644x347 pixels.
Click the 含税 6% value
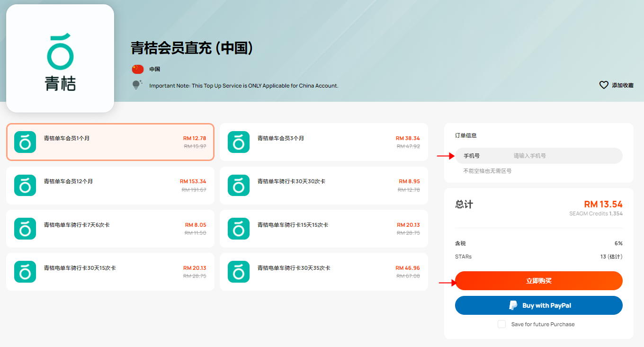[x=618, y=243]
